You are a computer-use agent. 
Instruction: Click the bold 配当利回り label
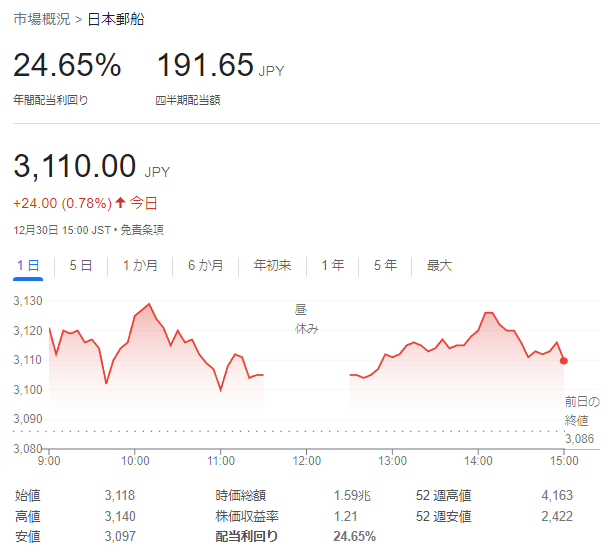(247, 536)
